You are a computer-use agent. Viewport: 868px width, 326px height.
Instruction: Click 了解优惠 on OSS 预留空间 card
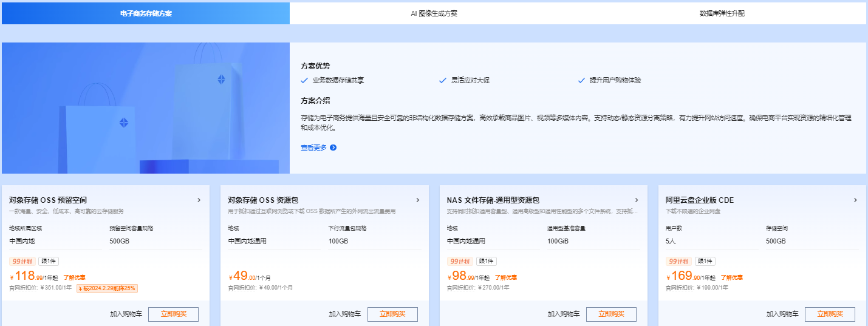pyautogui.click(x=74, y=277)
